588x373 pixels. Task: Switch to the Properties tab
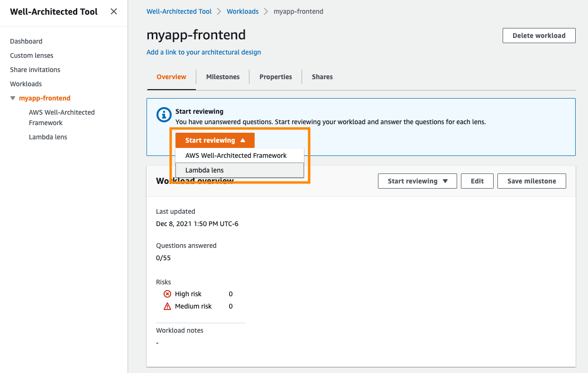276,77
